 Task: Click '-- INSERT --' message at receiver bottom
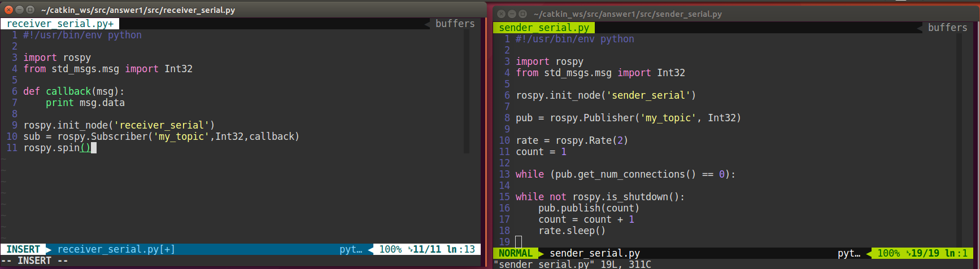pos(34,261)
